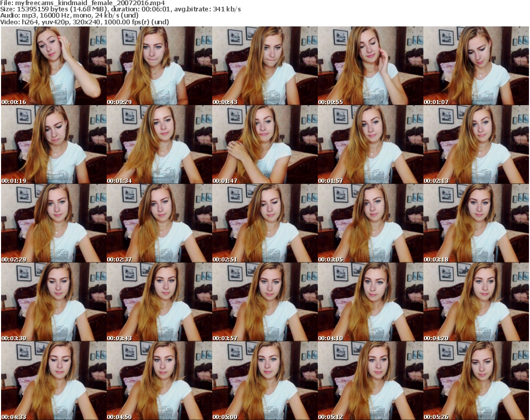
Task: Click the Video h264 info line
Action: (x=84, y=22)
